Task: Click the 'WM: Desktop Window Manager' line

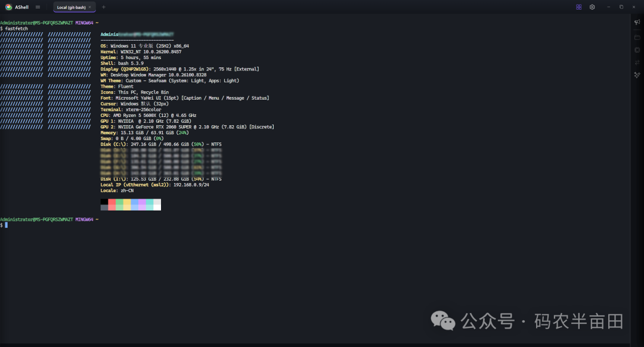Action: click(154, 75)
